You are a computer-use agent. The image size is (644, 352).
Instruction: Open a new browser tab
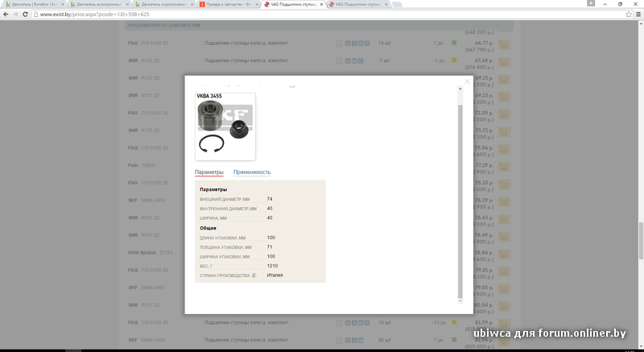coord(397,5)
